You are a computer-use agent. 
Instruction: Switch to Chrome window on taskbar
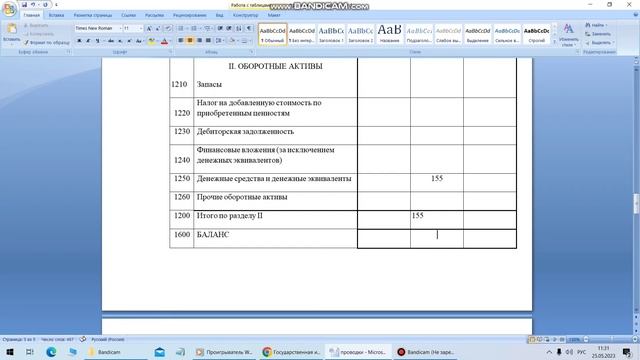tap(291, 352)
